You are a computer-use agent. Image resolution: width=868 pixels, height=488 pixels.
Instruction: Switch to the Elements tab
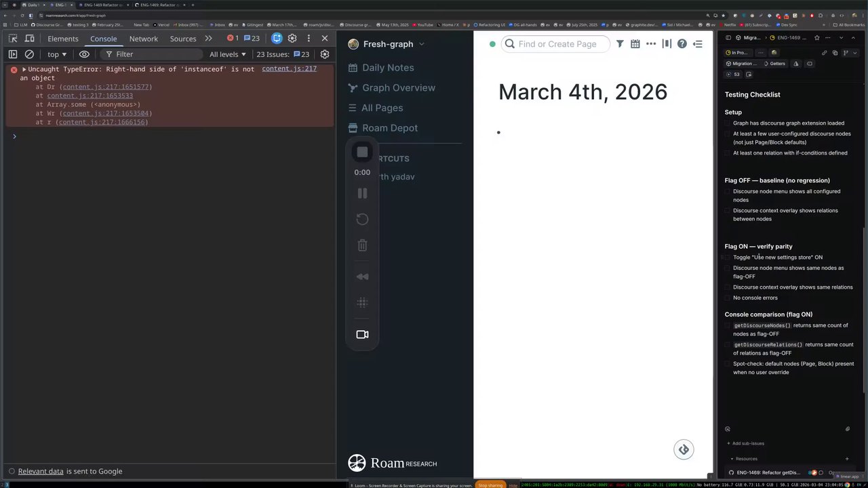[63, 39]
